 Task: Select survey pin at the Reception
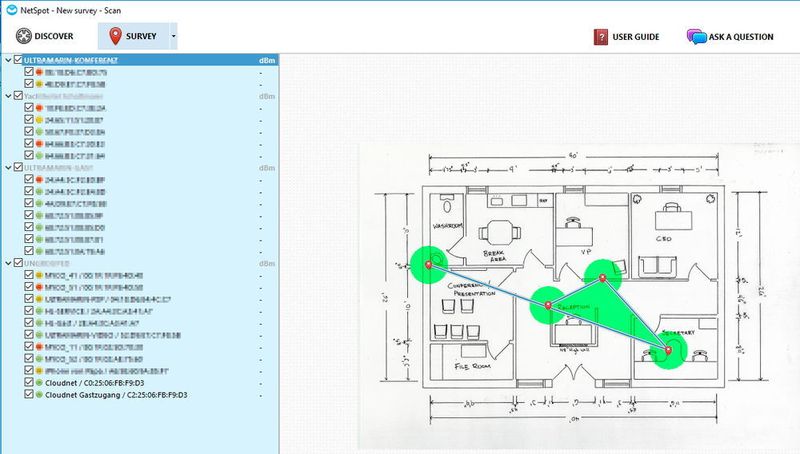(548, 305)
